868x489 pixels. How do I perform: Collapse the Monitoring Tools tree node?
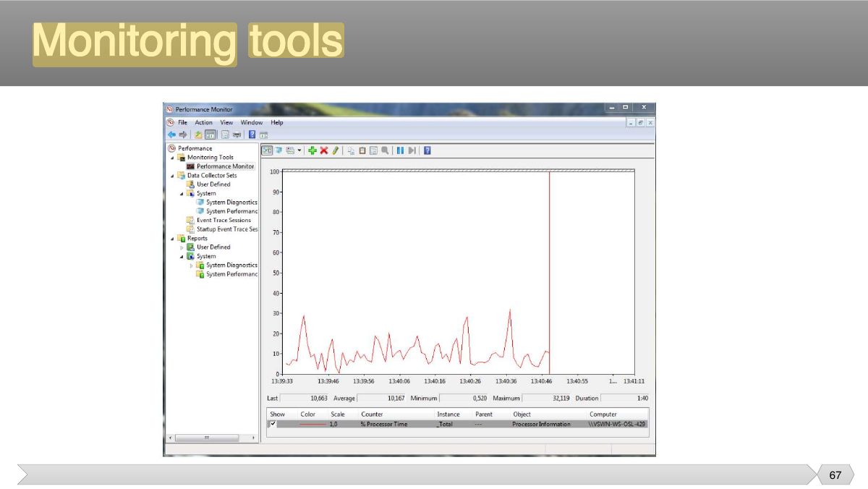pyautogui.click(x=172, y=157)
